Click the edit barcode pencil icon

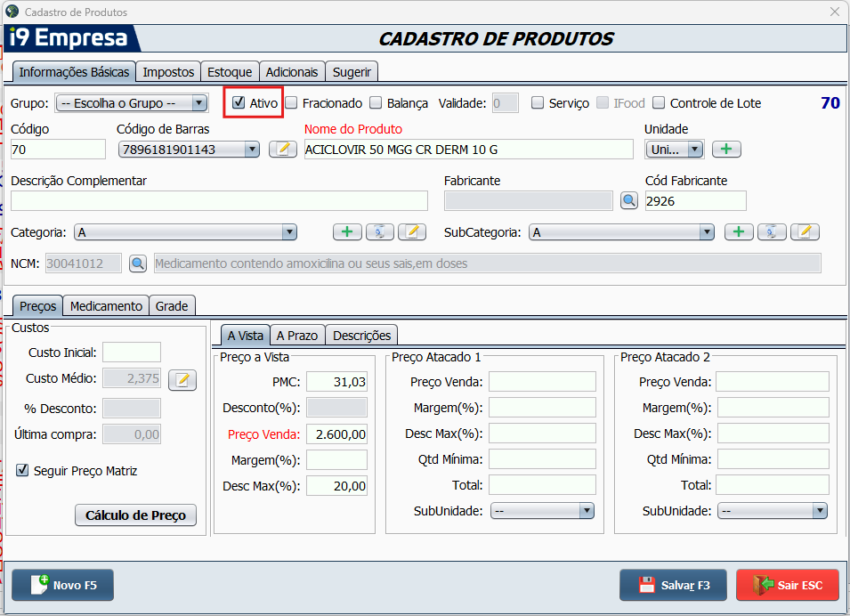282,150
